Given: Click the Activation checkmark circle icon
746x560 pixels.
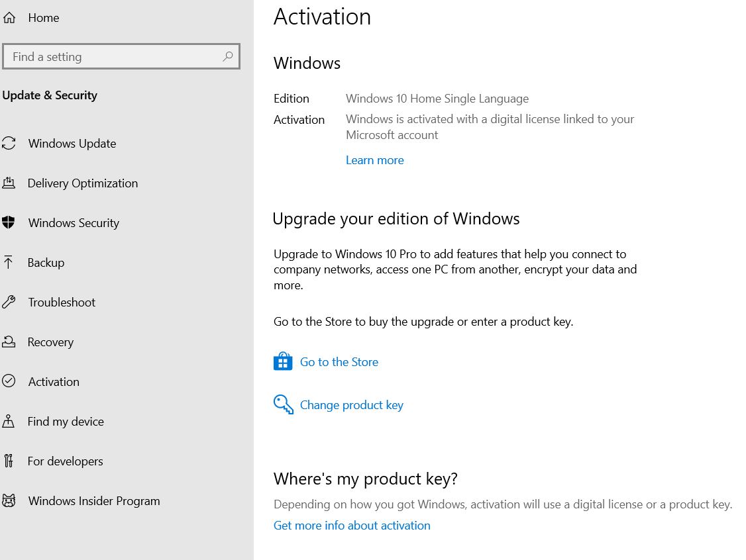Looking at the screenshot, I should (x=9, y=381).
